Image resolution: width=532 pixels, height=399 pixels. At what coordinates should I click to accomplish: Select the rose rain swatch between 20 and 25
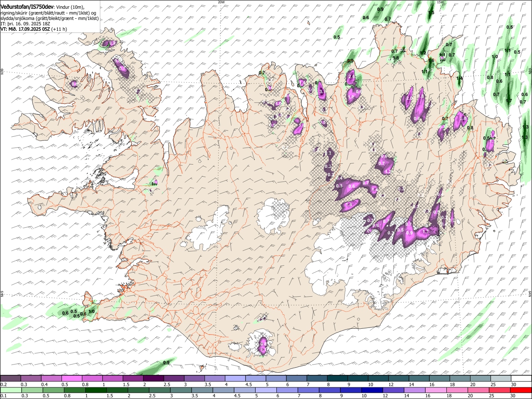[x=479, y=390]
